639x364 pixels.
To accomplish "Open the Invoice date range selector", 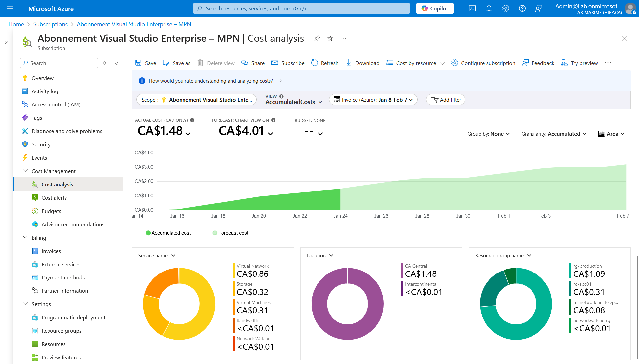I will [x=373, y=100].
